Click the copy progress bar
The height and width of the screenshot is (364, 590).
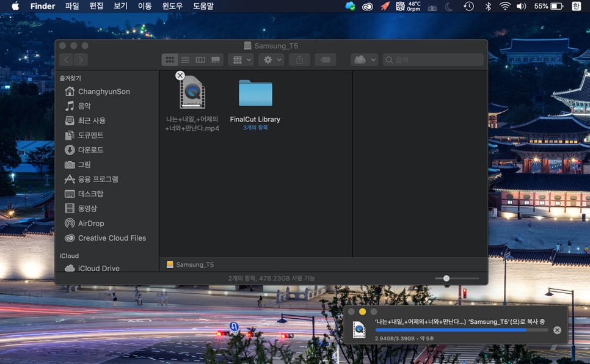(x=462, y=330)
